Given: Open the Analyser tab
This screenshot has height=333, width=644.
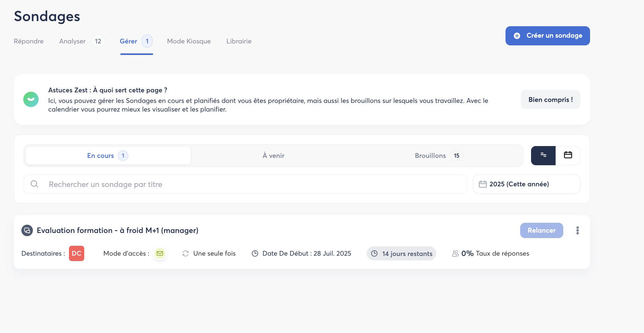Looking at the screenshot, I should (72, 41).
